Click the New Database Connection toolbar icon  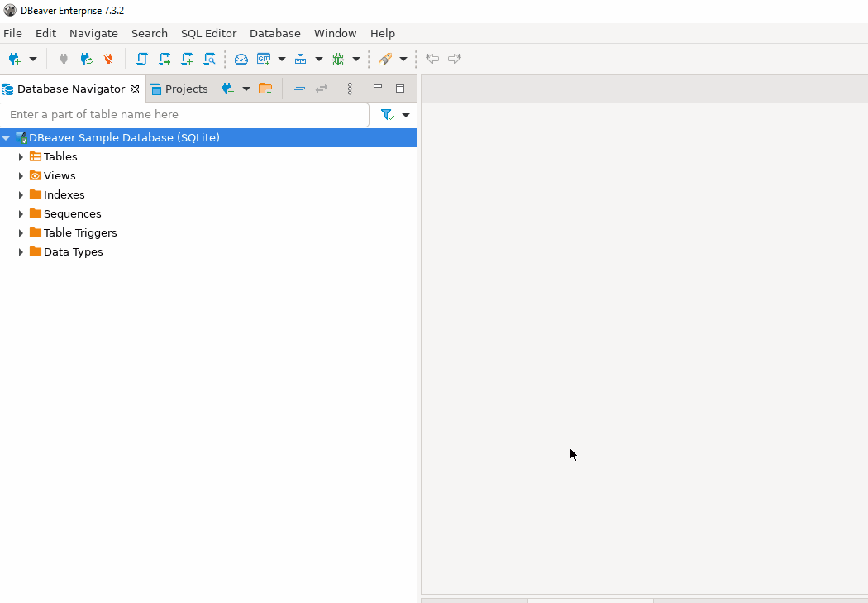pyautogui.click(x=14, y=59)
